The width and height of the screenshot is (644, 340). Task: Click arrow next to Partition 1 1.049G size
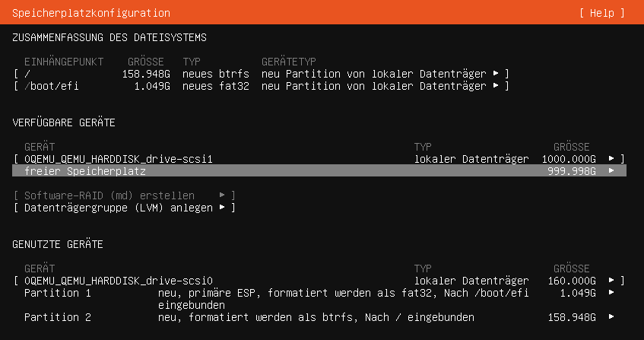coord(611,293)
